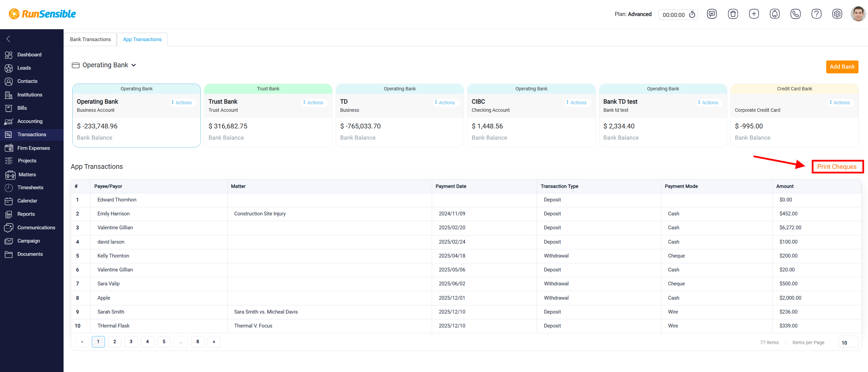Open the trash bin icon in header
This screenshot has width=868, height=372.
pos(733,14)
